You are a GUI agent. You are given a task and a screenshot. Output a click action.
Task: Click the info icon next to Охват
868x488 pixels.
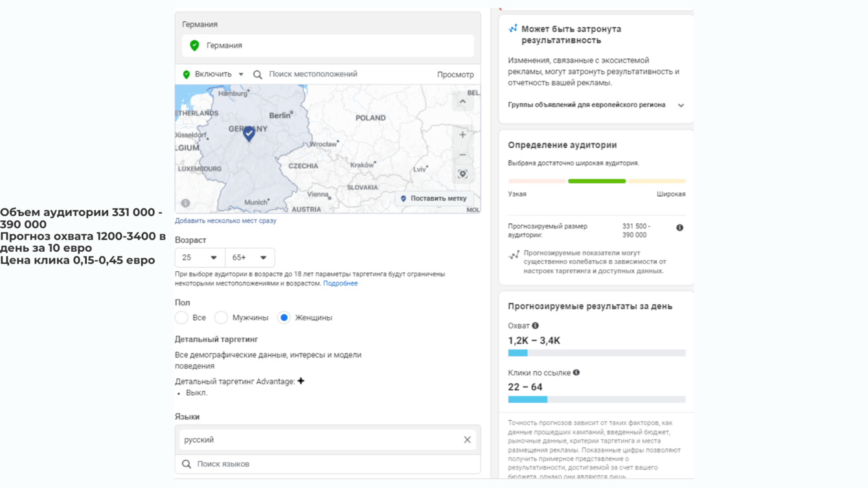(x=535, y=326)
